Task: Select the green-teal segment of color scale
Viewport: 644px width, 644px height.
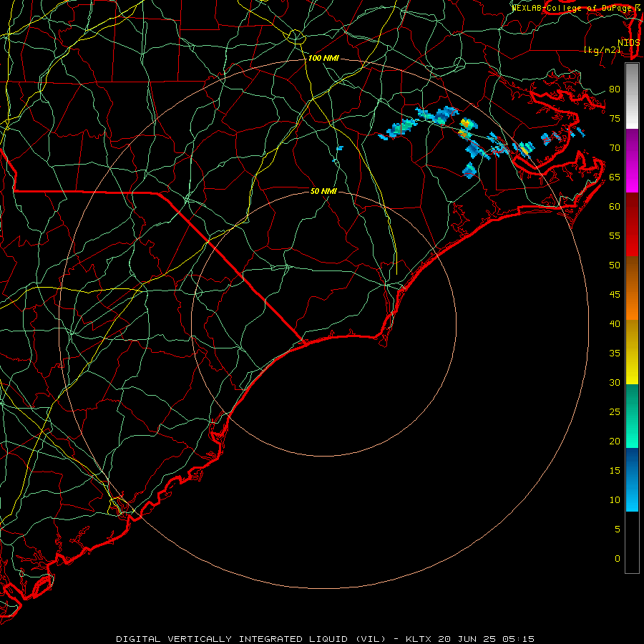Action: [x=632, y=416]
